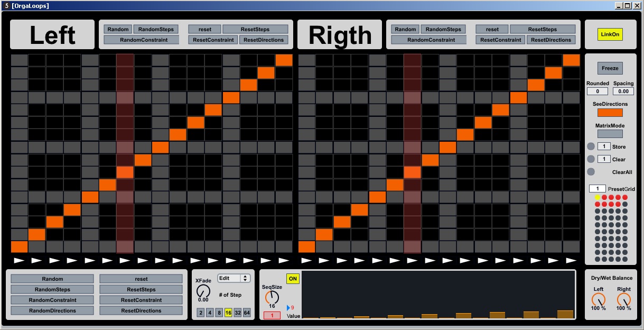Turn off the sequencer ON toggle
Viewport: 644px width, 330px height.
coord(293,279)
